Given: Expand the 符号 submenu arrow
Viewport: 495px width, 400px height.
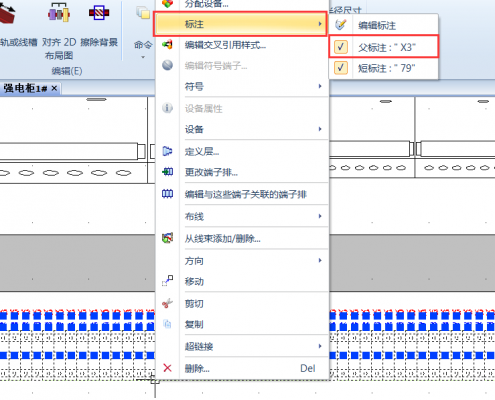Looking at the screenshot, I should pos(320,86).
